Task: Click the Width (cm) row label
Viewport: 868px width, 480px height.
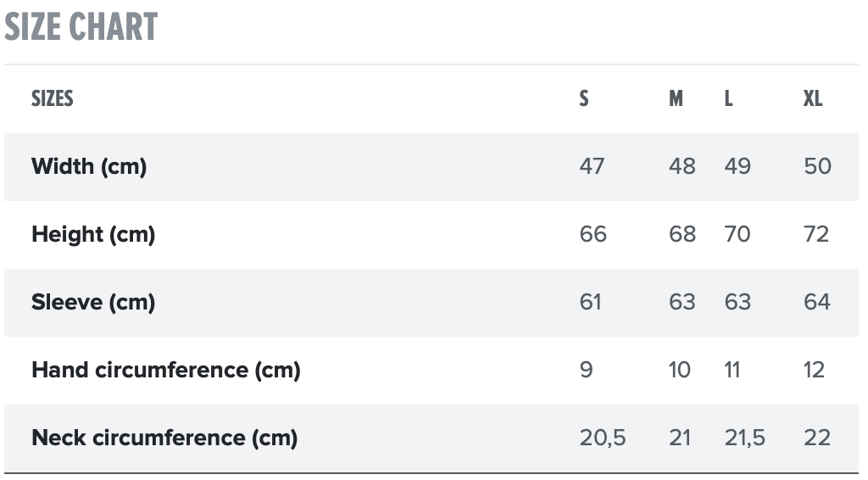Action: (x=89, y=166)
